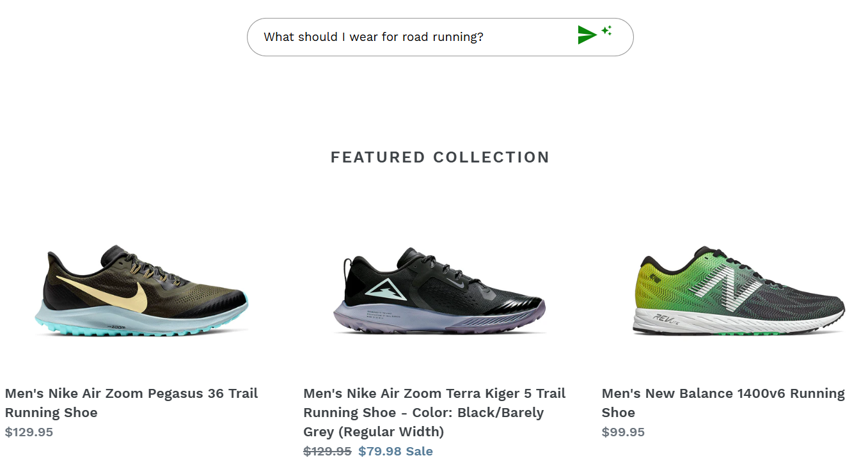Open the Nike Air Zoom Pegasus 36 shoe image
Image resolution: width=868 pixels, height=458 pixels.
pos(141,291)
